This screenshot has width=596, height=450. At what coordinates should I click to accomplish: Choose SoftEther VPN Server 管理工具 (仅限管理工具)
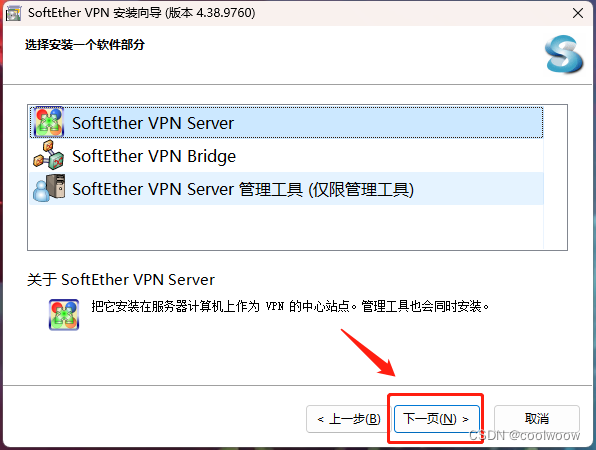286,189
